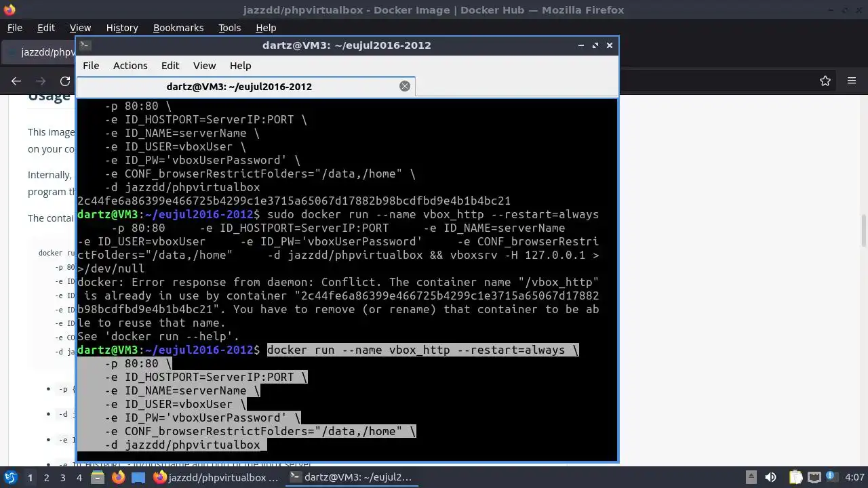The image size is (868, 488).
Task: Open Firefox Tools menu
Action: (x=229, y=28)
